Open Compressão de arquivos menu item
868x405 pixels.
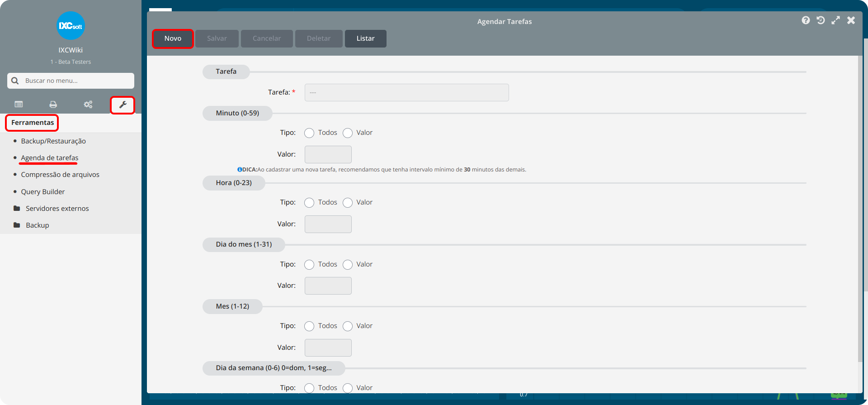pos(60,175)
